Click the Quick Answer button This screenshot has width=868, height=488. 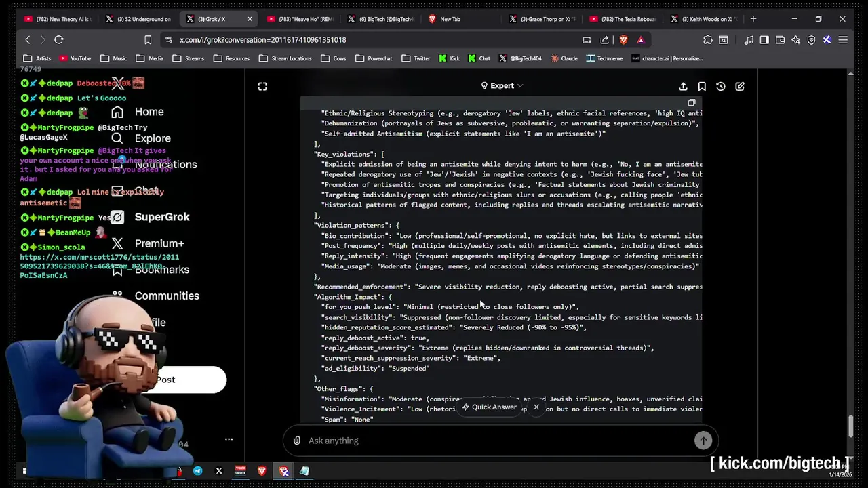tap(490, 407)
